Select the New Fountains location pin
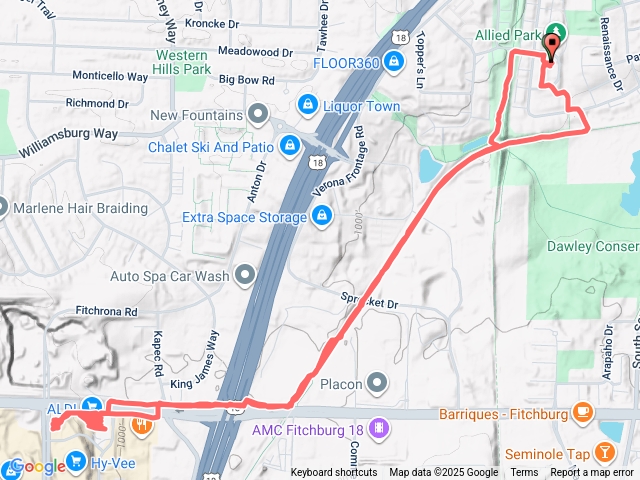The image size is (640, 480). [x=258, y=113]
